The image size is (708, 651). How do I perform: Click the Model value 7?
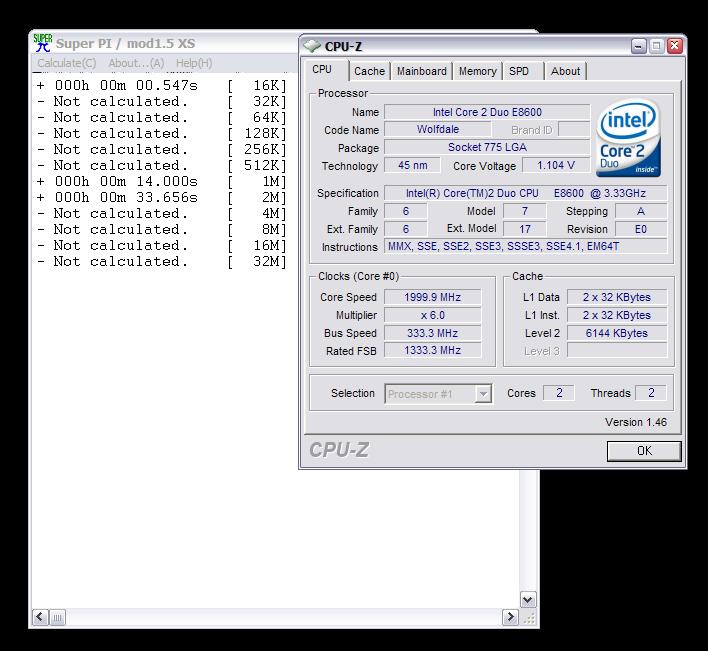coord(525,211)
